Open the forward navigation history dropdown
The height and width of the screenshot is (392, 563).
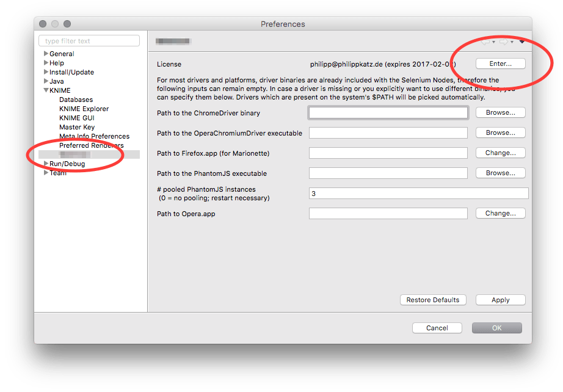(x=512, y=42)
